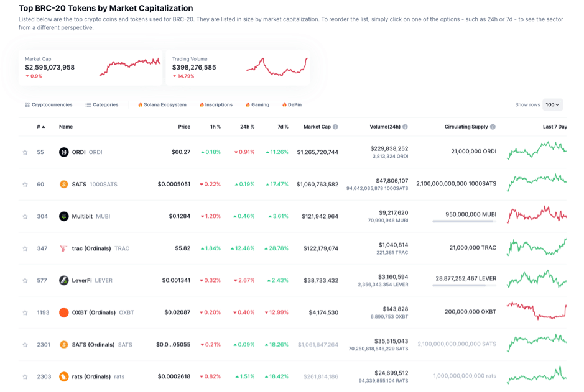
Task: Click the rats (Ordinals) logo icon
Action: click(63, 376)
